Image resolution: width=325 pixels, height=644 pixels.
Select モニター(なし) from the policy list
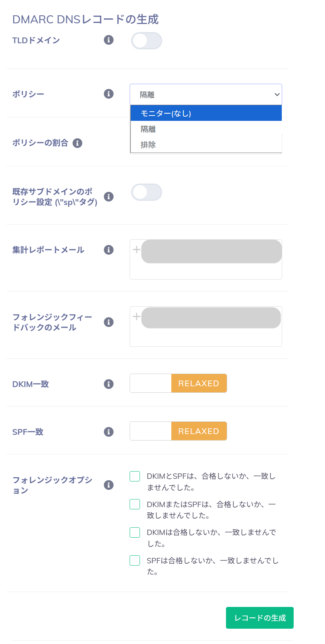pos(206,113)
